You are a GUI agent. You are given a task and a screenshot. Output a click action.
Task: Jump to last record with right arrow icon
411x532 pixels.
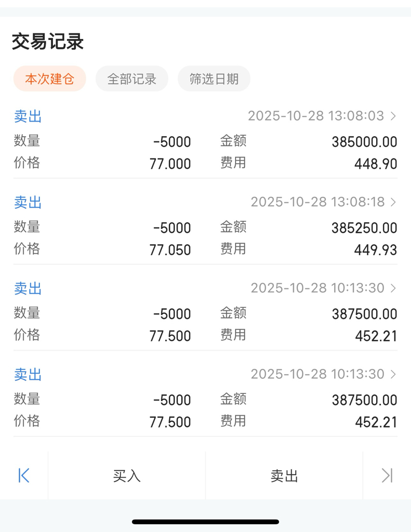coord(387,475)
